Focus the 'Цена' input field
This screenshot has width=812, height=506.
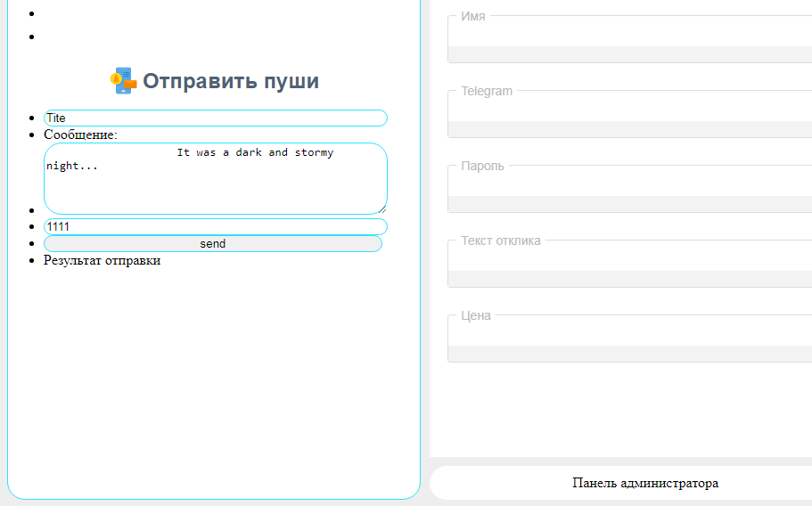point(629,332)
